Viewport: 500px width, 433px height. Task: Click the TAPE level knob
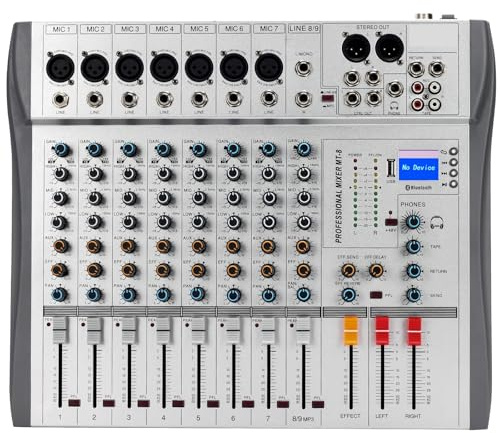coord(413,247)
